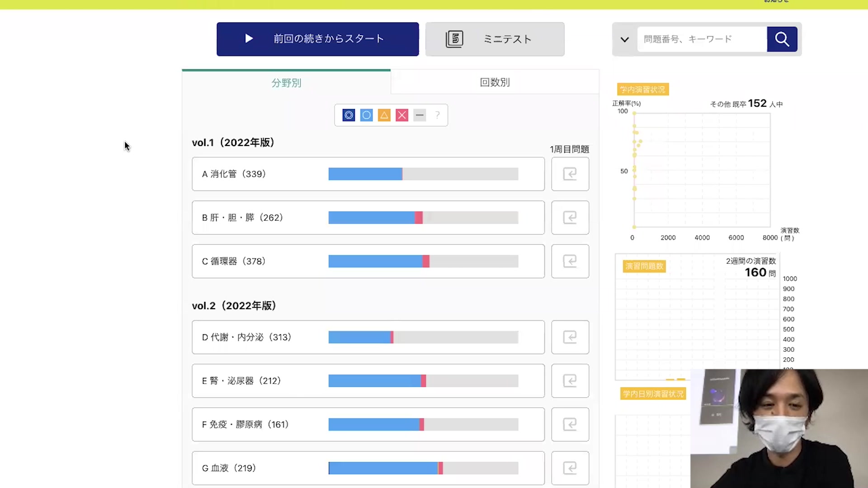The image size is (868, 488).
Task: Open the return icon beside A 消化管
Action: click(570, 174)
